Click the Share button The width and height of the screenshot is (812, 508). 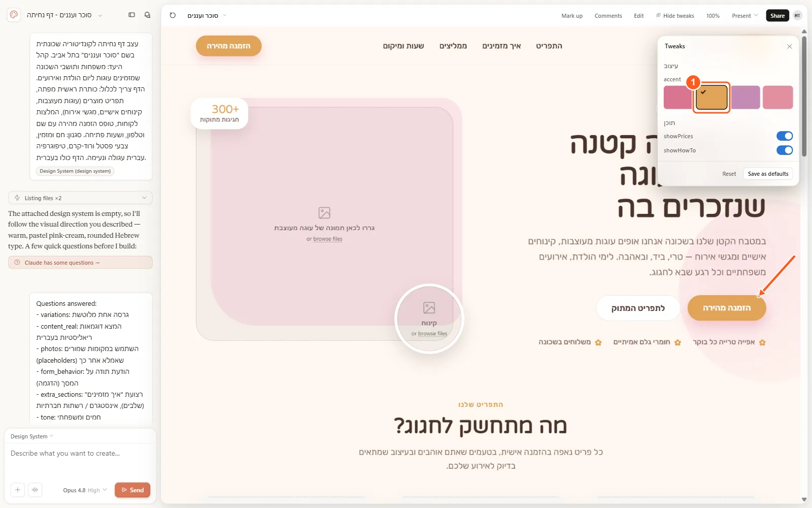(777, 16)
